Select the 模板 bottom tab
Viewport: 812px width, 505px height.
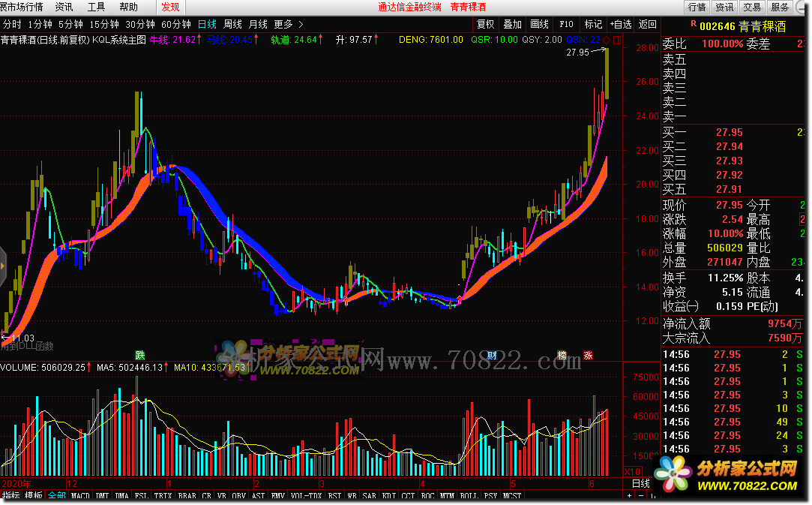[34, 496]
